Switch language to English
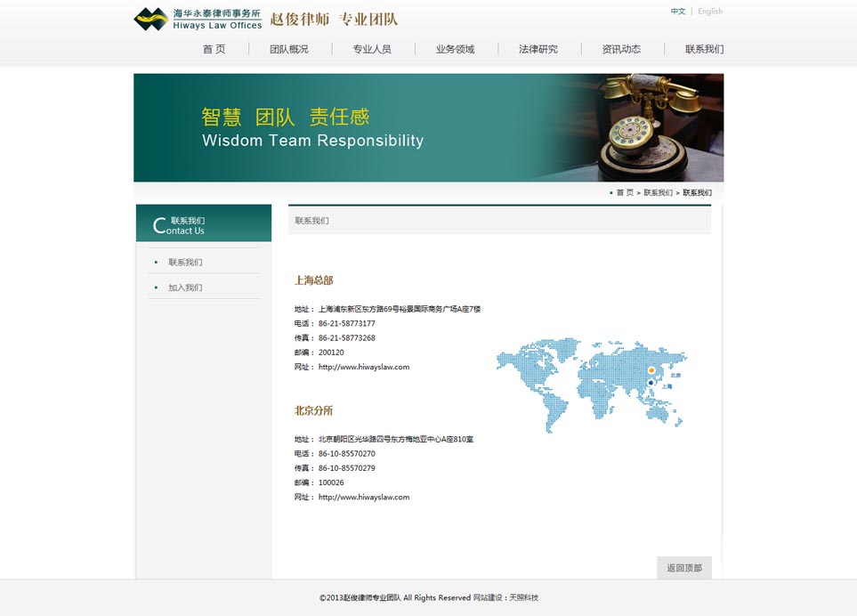The width and height of the screenshot is (857, 616). pyautogui.click(x=710, y=11)
